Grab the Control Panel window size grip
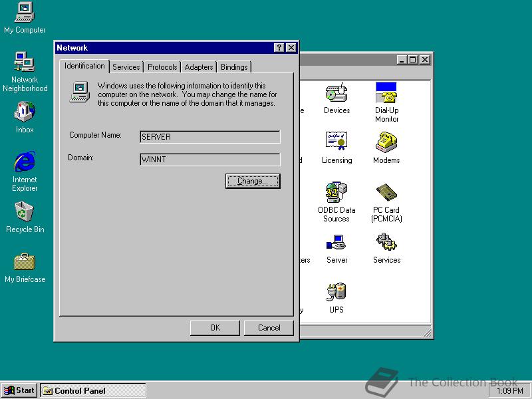Screen dimensions: 532x399 (427, 332)
